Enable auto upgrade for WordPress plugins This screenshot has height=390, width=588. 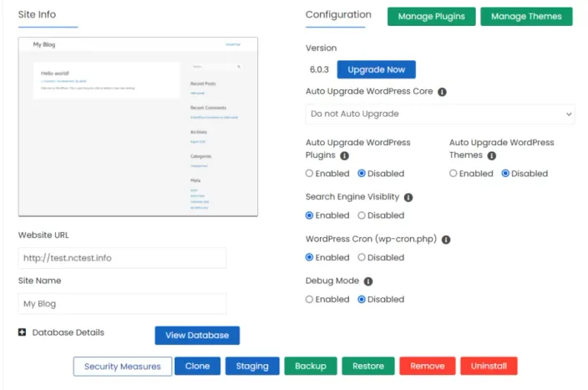[309, 173]
